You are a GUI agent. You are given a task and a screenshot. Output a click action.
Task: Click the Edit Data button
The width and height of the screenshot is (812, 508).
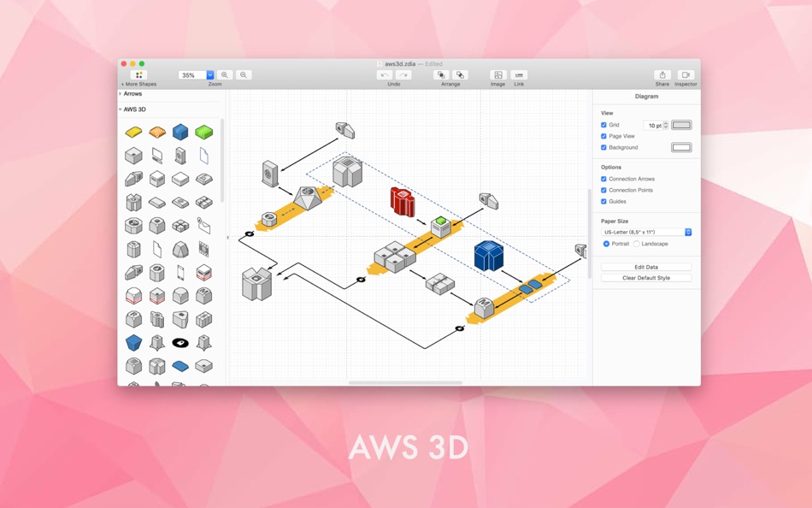point(646,267)
